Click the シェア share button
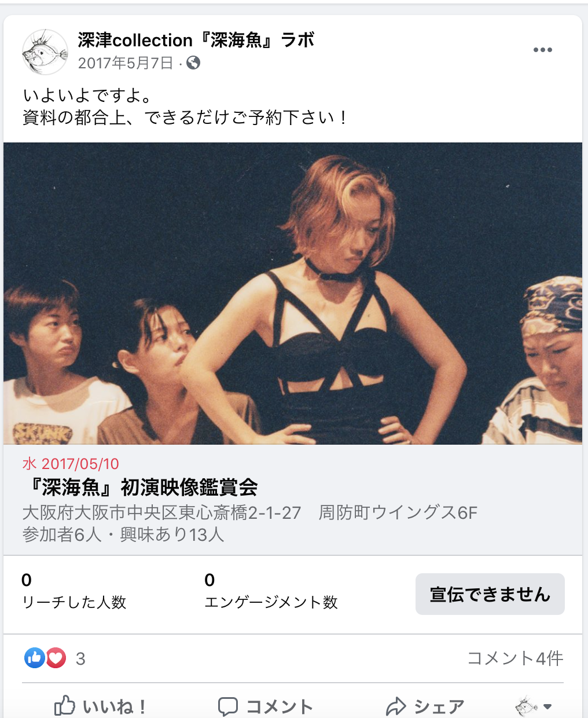The width and height of the screenshot is (588, 718). [x=425, y=706]
